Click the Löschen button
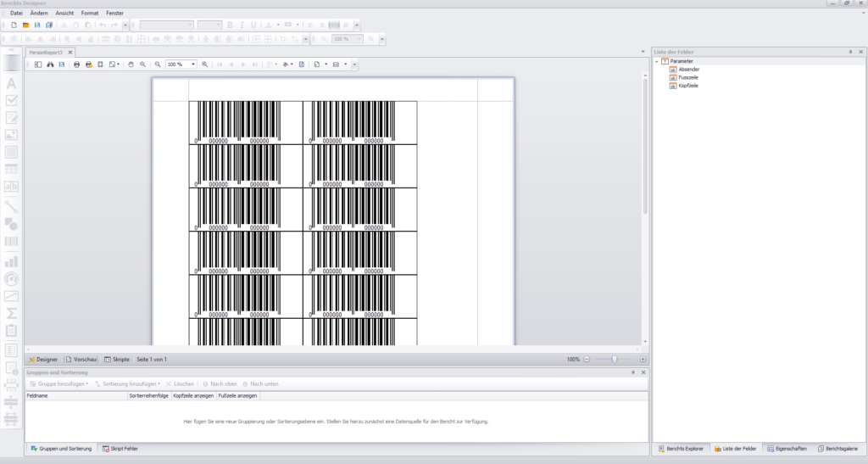The height and width of the screenshot is (464, 868). (x=180, y=383)
